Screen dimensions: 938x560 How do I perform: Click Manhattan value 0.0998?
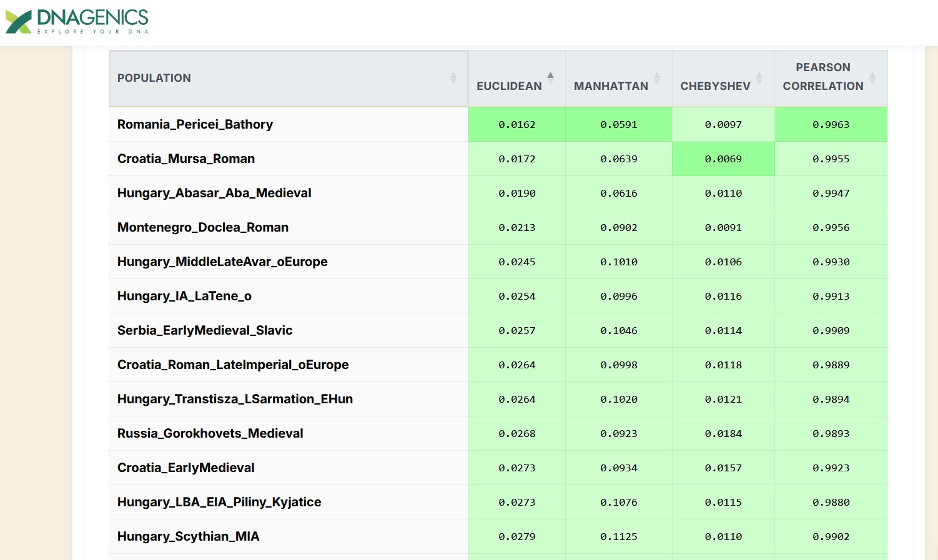[x=619, y=365]
